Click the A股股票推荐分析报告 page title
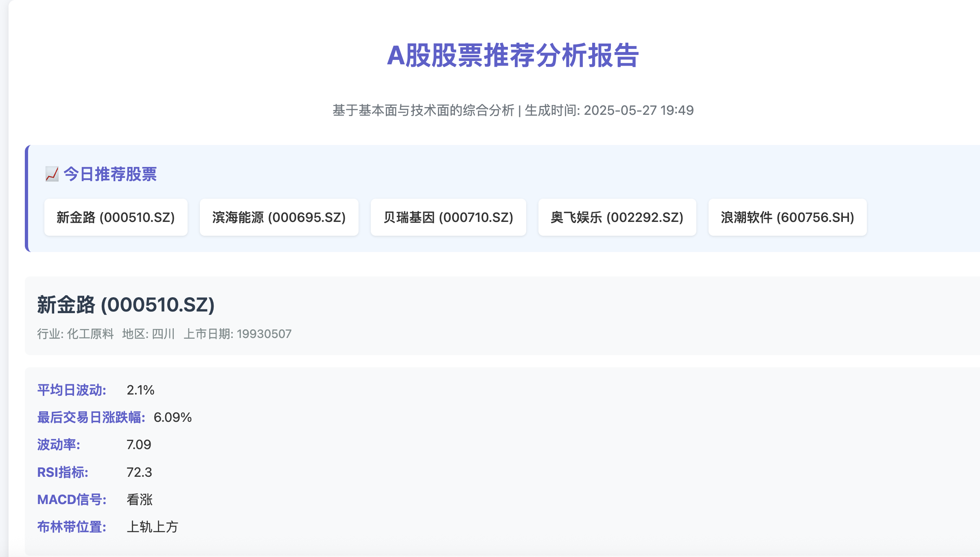The width and height of the screenshot is (980, 557). [x=513, y=55]
